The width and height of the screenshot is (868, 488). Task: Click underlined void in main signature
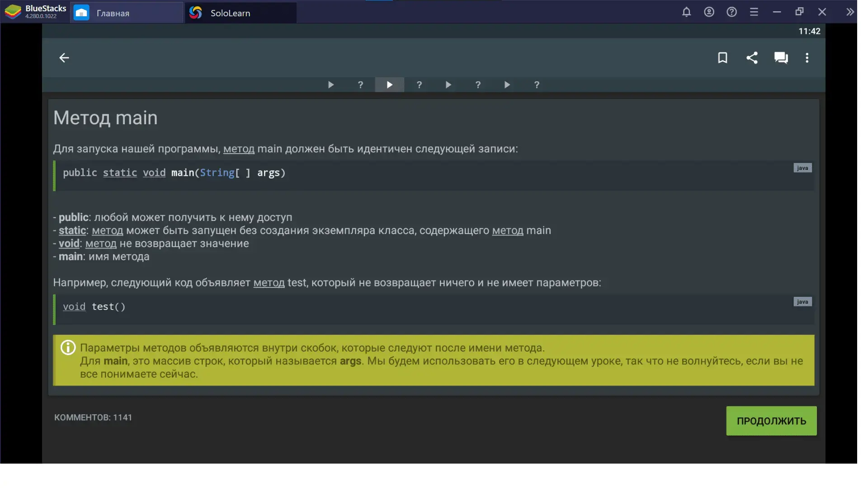(154, 173)
